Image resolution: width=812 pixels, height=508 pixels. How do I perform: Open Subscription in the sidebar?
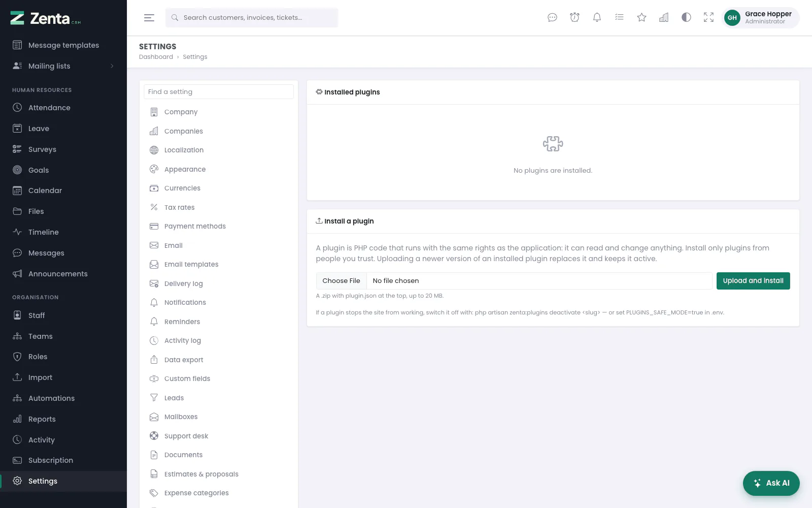point(63,460)
